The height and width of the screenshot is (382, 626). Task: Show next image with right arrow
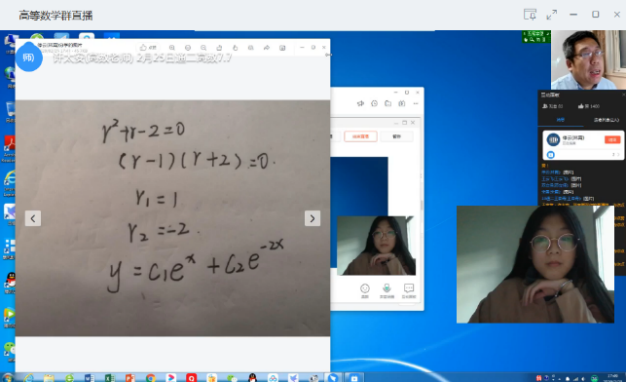(312, 218)
